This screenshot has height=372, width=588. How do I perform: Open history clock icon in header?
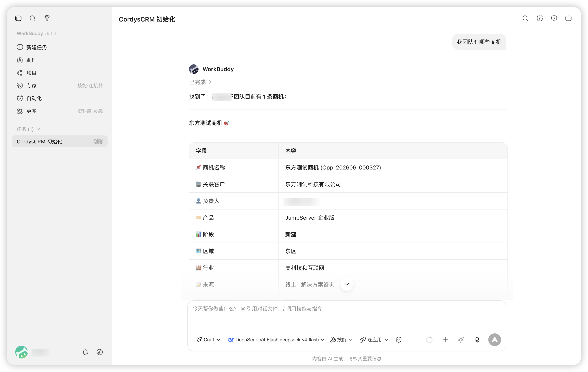[554, 18]
